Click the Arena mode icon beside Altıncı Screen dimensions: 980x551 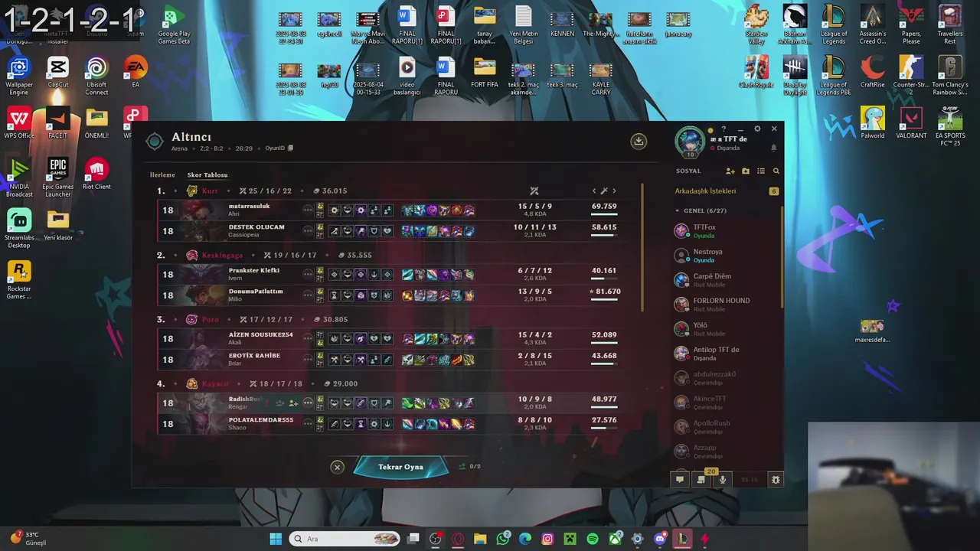155,141
